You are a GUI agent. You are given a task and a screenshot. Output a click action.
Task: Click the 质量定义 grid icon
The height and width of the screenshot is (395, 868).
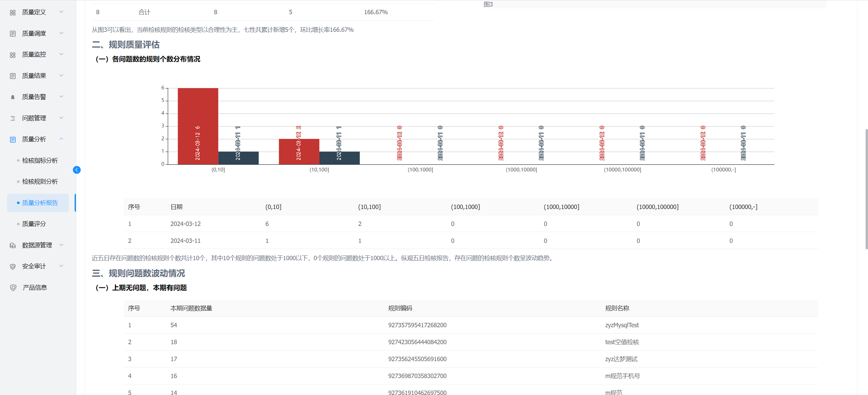point(13,13)
